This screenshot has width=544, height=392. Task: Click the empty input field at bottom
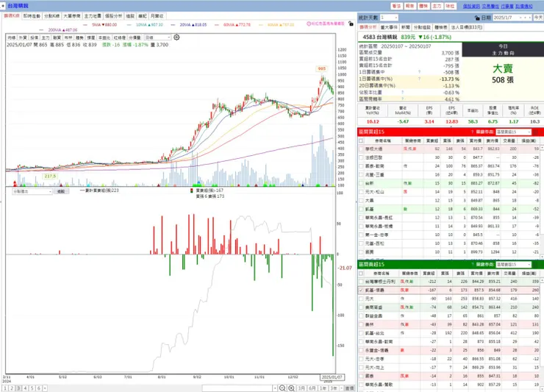tap(237, 388)
